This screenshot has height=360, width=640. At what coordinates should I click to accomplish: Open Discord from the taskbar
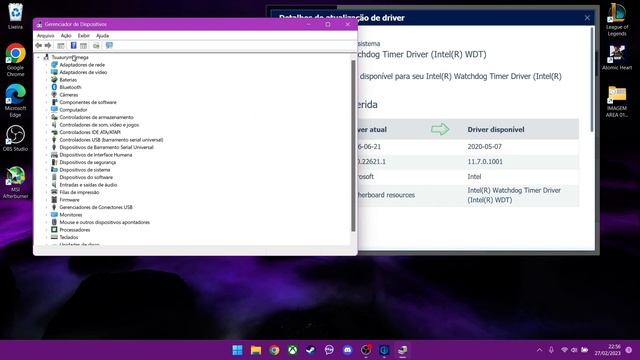click(347, 350)
